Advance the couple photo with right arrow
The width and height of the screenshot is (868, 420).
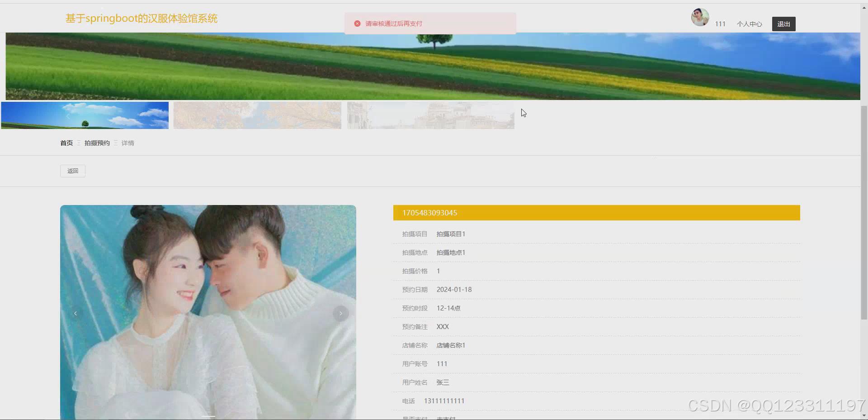pyautogui.click(x=340, y=313)
